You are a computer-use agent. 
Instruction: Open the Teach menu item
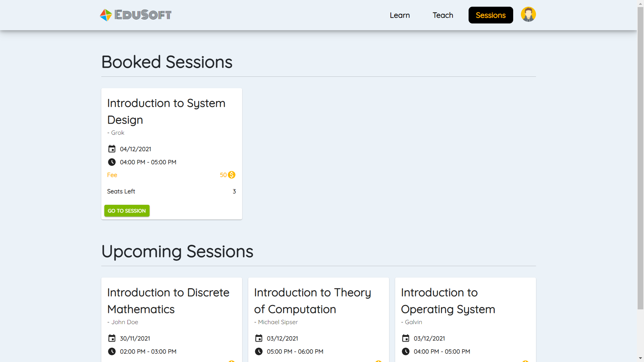443,15
